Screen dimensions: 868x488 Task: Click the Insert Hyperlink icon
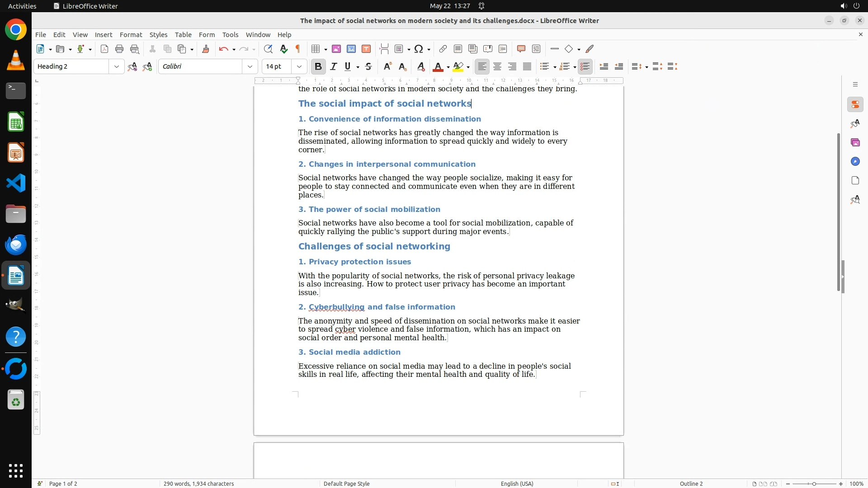(443, 49)
